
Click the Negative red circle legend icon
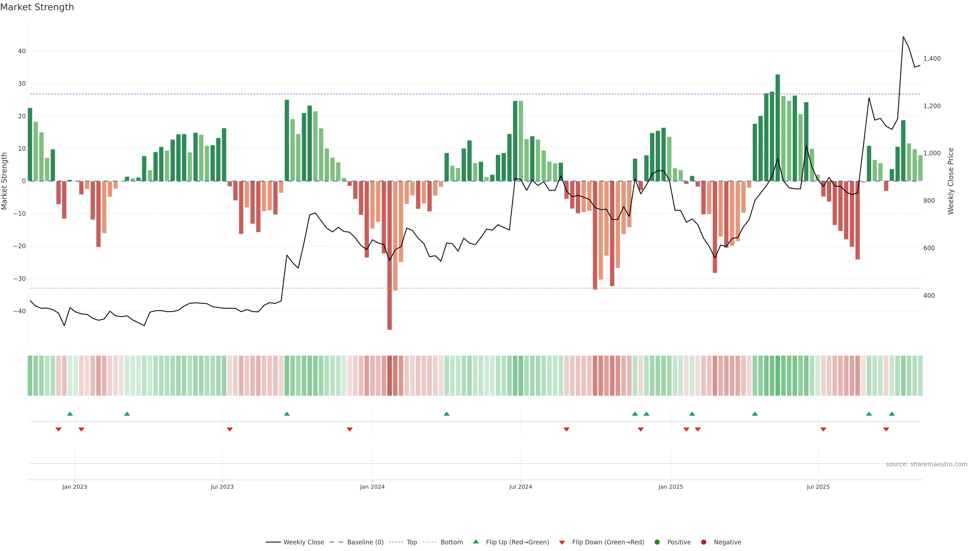[x=703, y=542]
